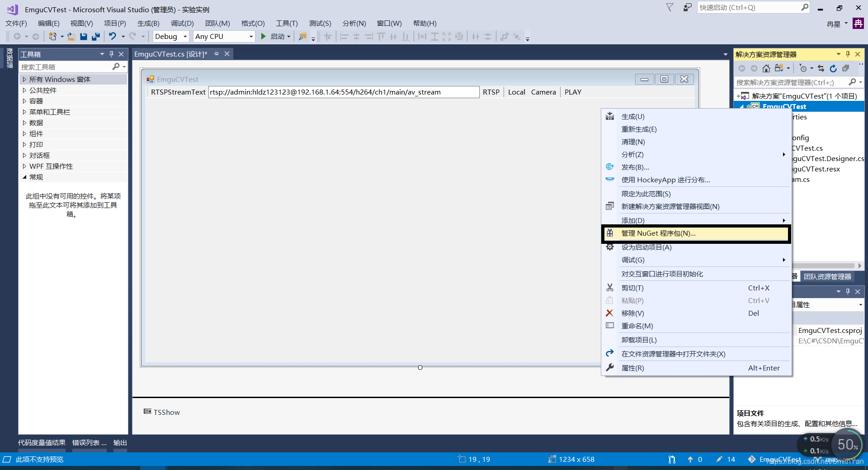Open the 代码度量值结果 tab

click(x=42, y=442)
